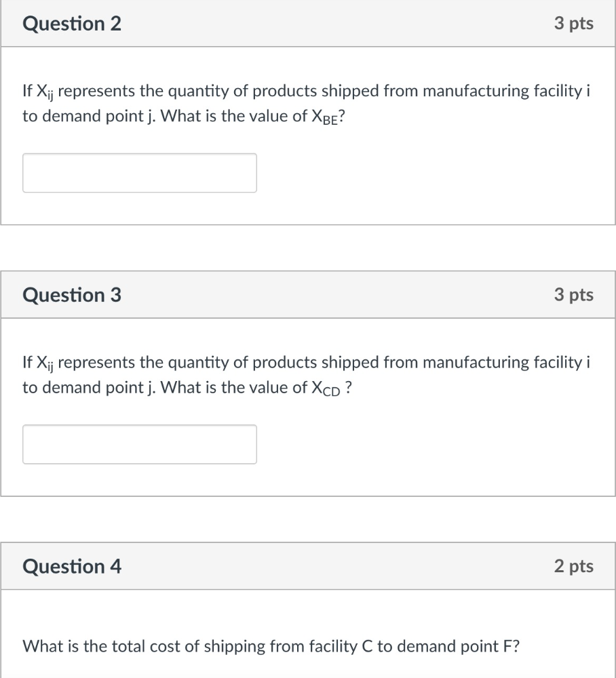Click the XBE term in Question 2

tap(324, 116)
